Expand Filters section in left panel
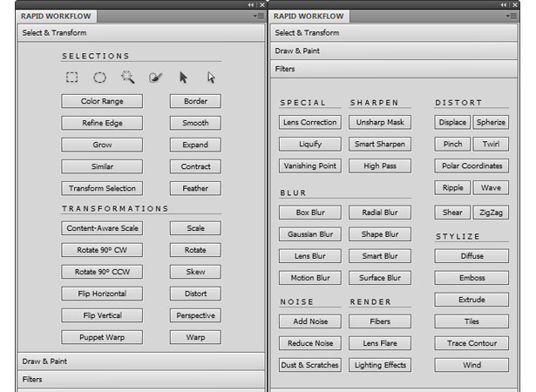 click(141, 379)
